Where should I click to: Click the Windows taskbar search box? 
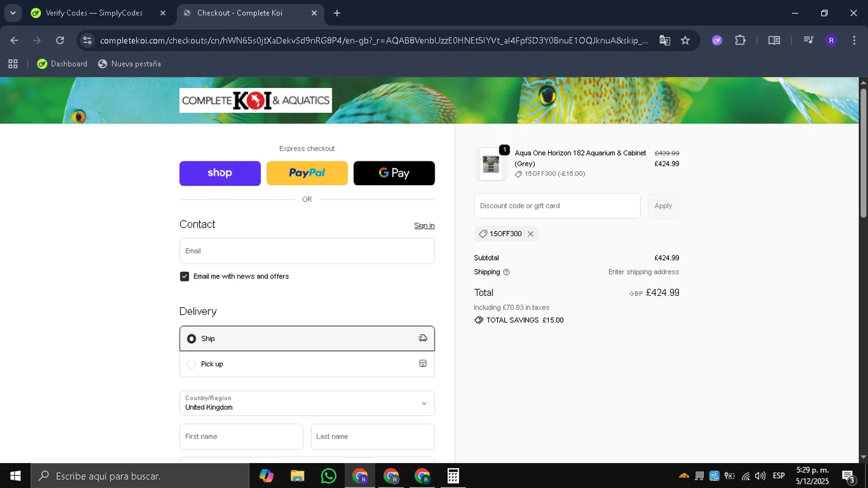pos(140,476)
